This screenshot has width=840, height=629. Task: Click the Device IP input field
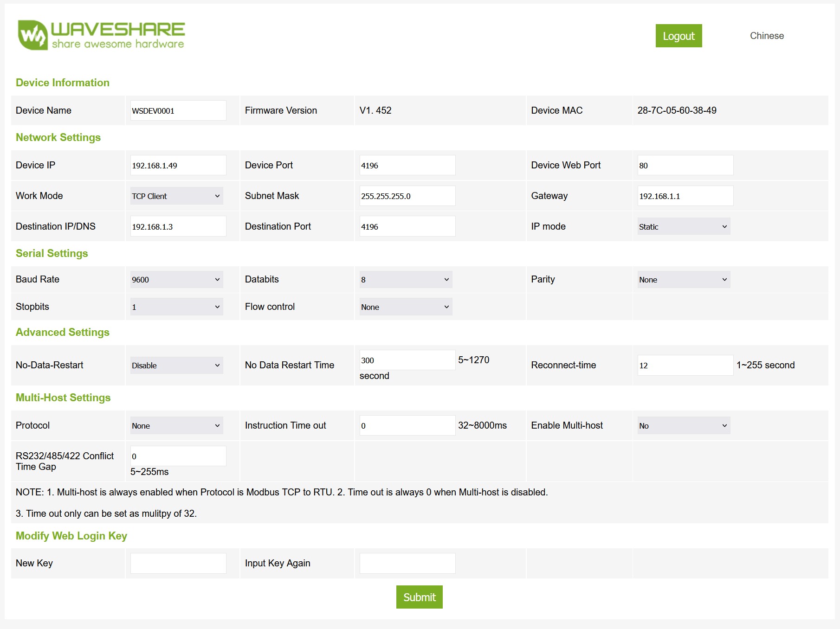pyautogui.click(x=178, y=165)
